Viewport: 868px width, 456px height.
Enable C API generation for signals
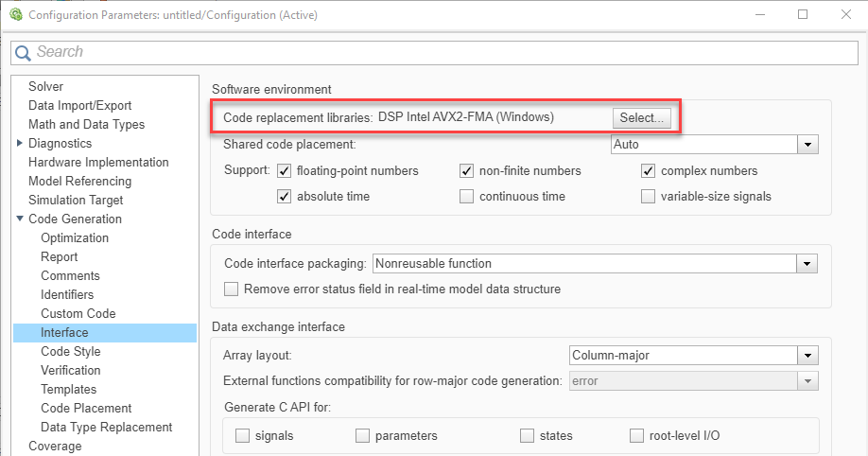tap(243, 436)
